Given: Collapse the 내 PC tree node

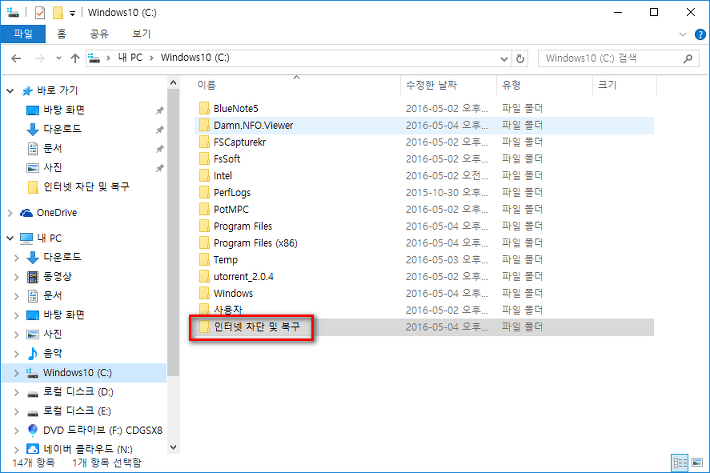Looking at the screenshot, I should 10,238.
